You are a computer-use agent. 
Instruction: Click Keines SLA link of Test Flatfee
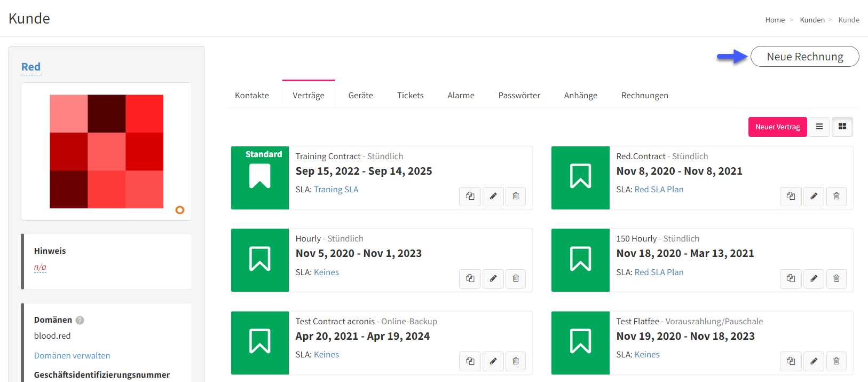pyautogui.click(x=647, y=355)
